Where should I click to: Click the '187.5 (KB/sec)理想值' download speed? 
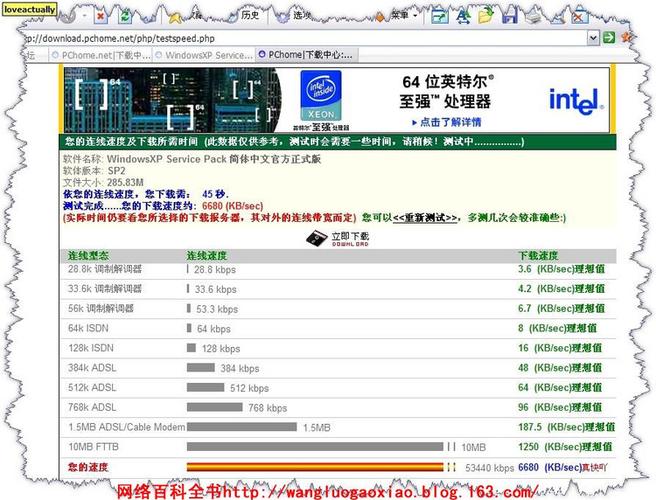pyautogui.click(x=566, y=427)
